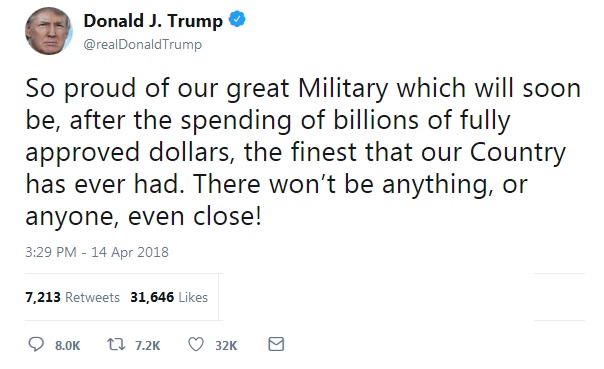Click the 32K like count

coord(226,346)
